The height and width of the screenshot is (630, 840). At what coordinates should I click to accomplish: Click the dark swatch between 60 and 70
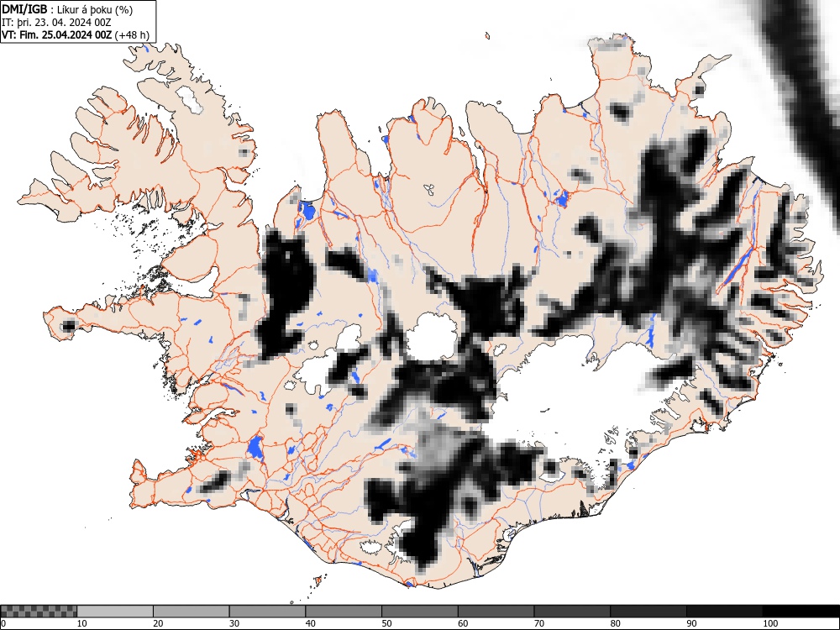coord(496,612)
